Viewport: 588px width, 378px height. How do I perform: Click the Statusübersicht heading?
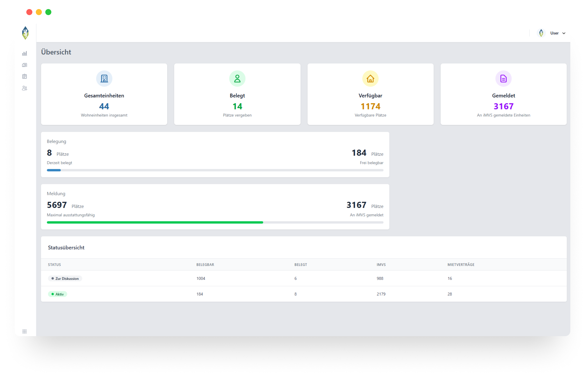click(x=66, y=247)
